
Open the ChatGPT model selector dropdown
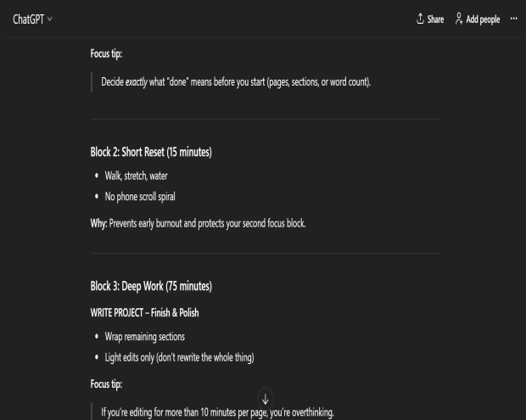[32, 20]
